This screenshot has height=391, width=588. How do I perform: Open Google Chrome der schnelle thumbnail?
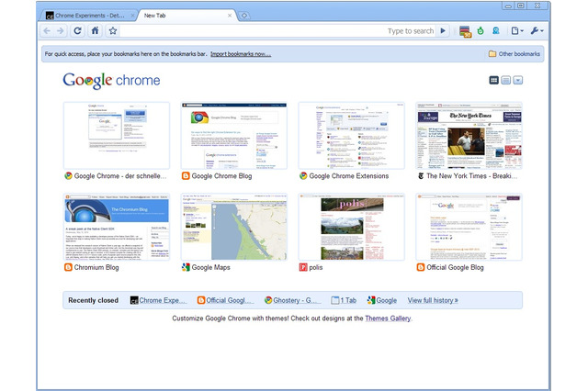point(117,136)
